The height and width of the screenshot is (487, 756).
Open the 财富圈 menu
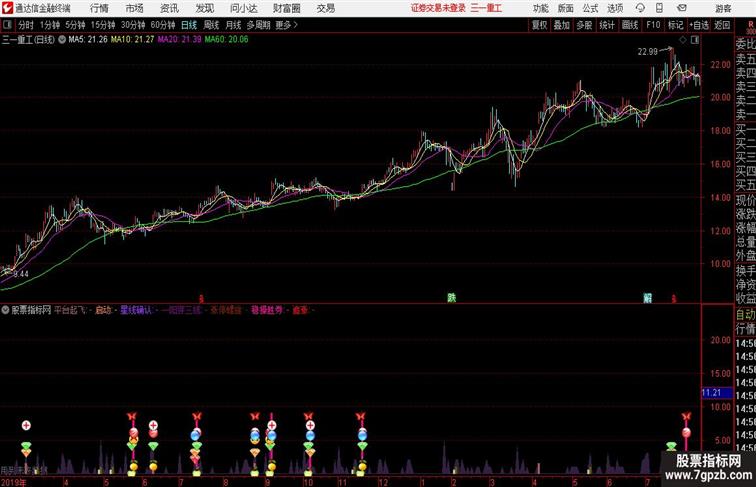point(286,8)
